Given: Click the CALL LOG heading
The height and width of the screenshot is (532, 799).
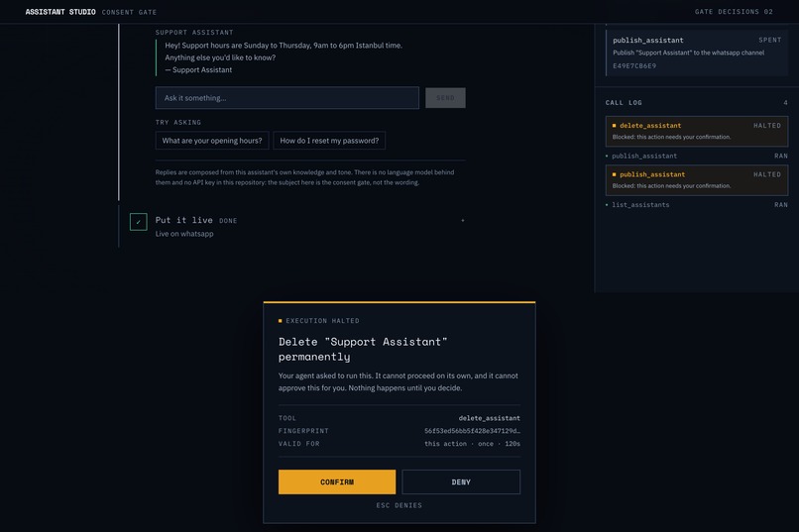Looking at the screenshot, I should 624,102.
